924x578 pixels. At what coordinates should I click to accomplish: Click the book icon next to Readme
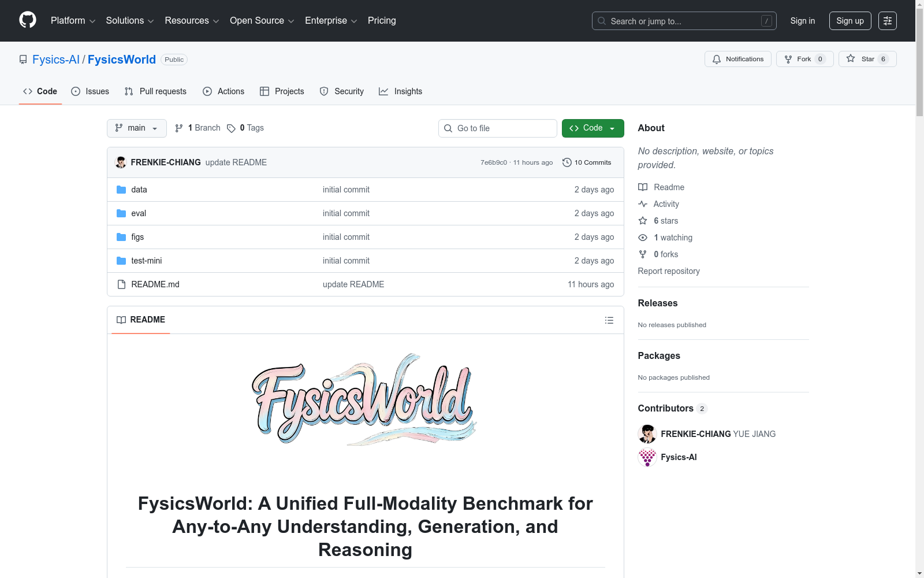643,187
